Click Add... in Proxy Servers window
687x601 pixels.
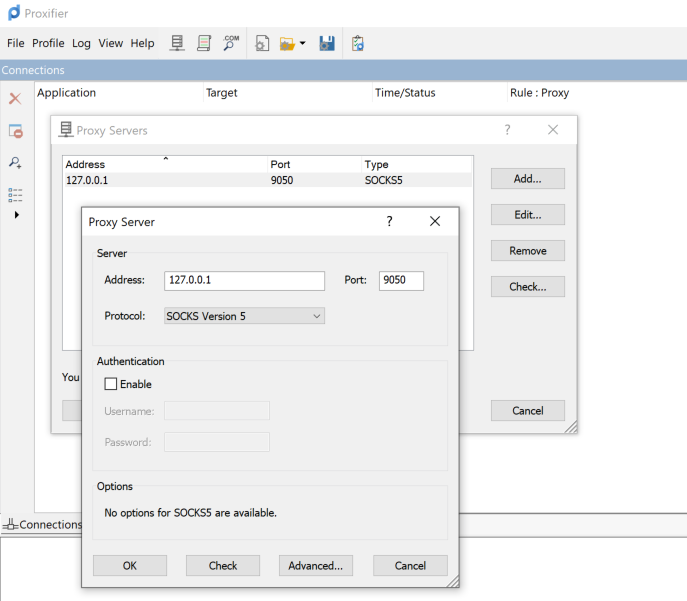(528, 179)
